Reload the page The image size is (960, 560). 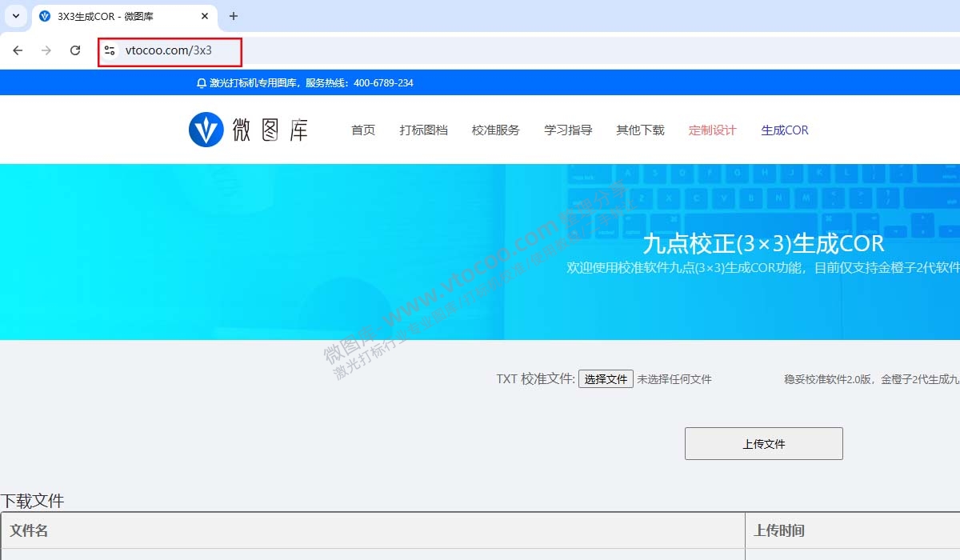pos(75,50)
